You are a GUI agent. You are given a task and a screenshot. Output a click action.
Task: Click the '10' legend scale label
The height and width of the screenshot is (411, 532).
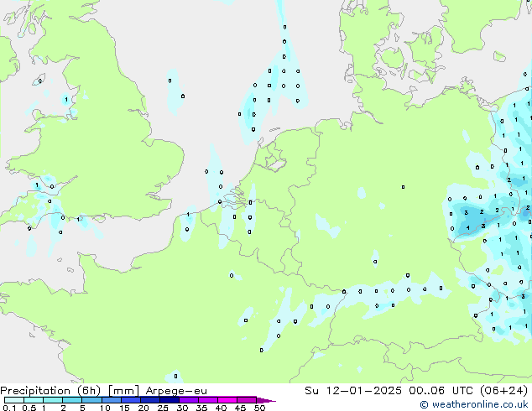coord(105,408)
